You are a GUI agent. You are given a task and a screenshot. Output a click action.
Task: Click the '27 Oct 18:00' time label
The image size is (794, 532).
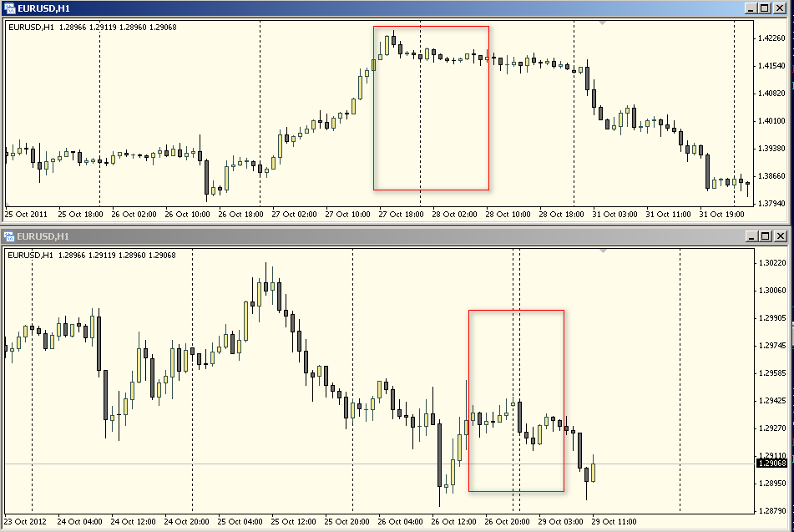point(401,215)
